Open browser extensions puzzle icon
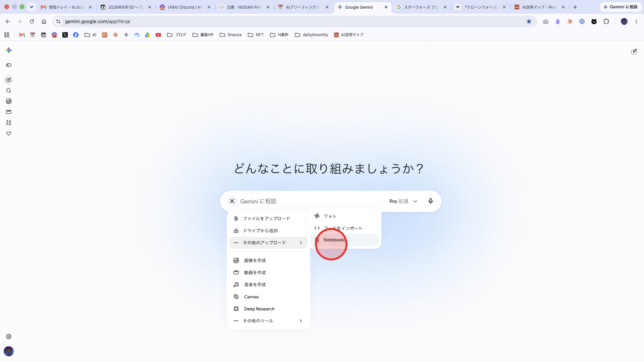 point(606,21)
